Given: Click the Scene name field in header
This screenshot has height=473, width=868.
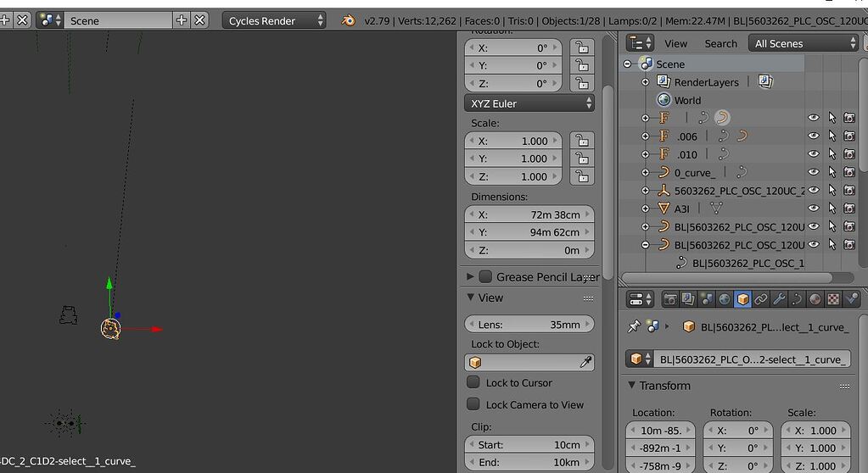Looking at the screenshot, I should pos(118,20).
